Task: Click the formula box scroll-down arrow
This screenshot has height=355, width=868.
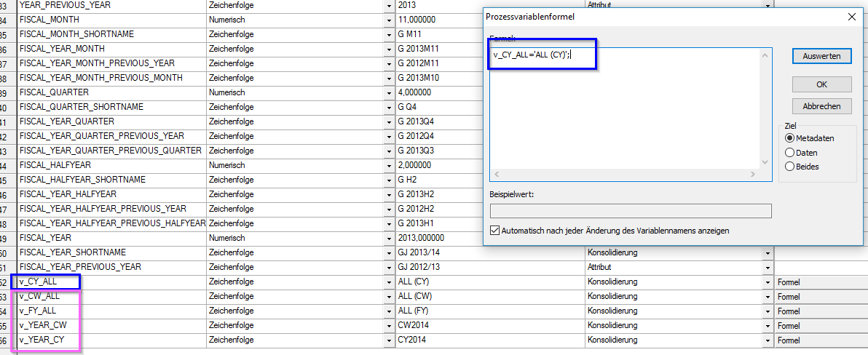Action: [x=765, y=162]
